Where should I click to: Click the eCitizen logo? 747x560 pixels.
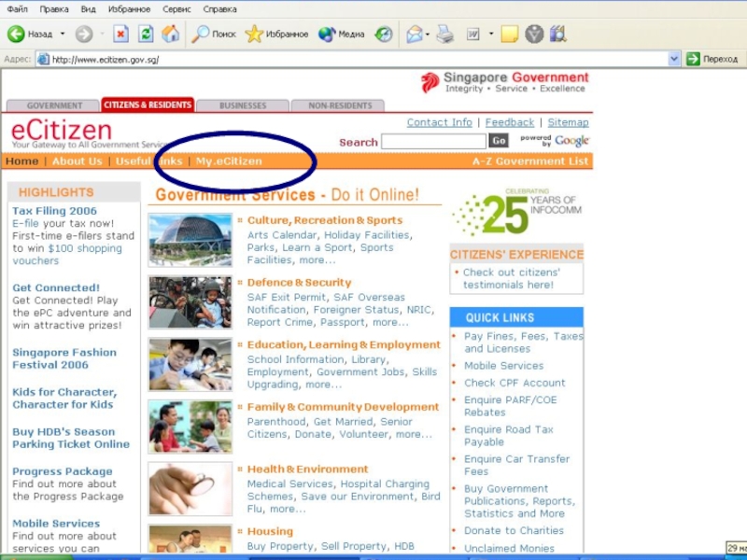(x=62, y=130)
